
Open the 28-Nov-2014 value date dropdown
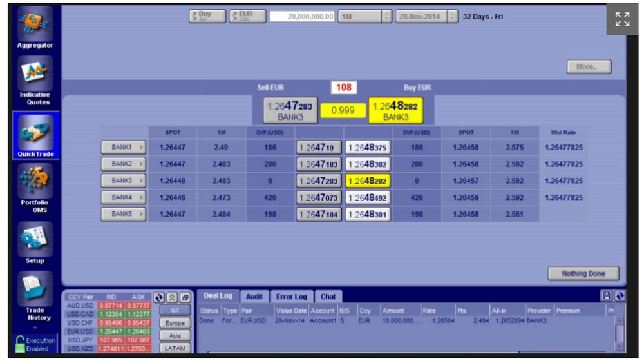[x=426, y=17]
